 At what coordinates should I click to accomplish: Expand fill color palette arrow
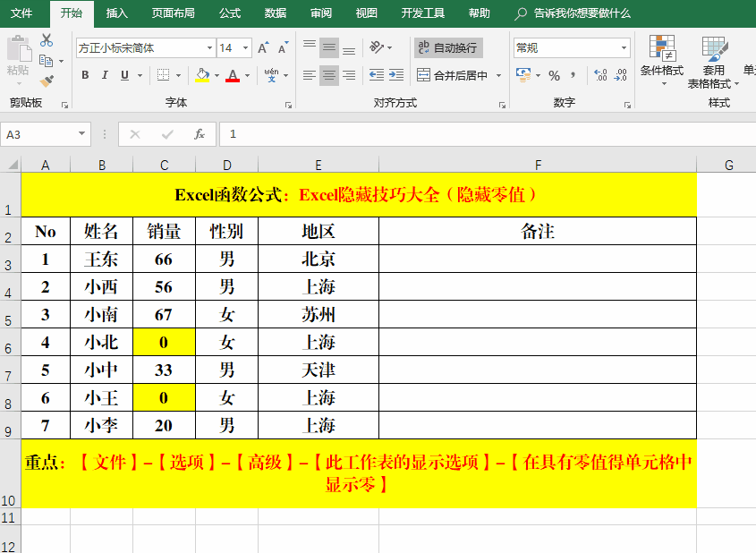tap(217, 76)
